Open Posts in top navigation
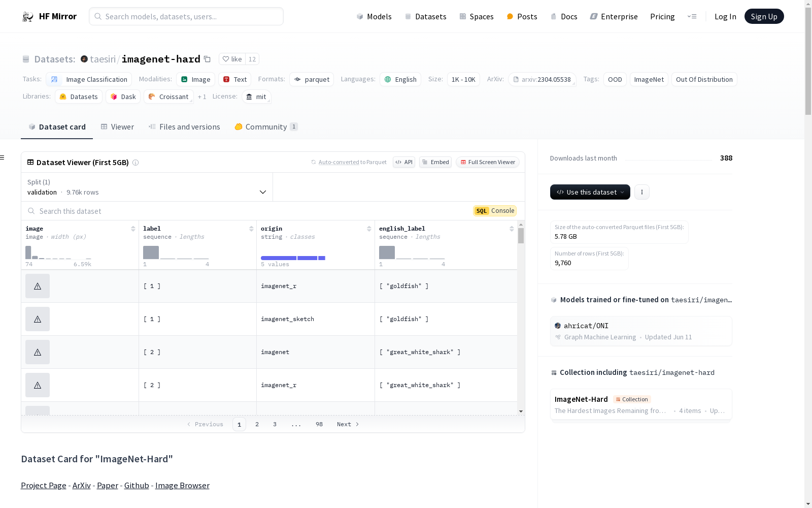Screen dimensions: 812x508 [x=522, y=16]
